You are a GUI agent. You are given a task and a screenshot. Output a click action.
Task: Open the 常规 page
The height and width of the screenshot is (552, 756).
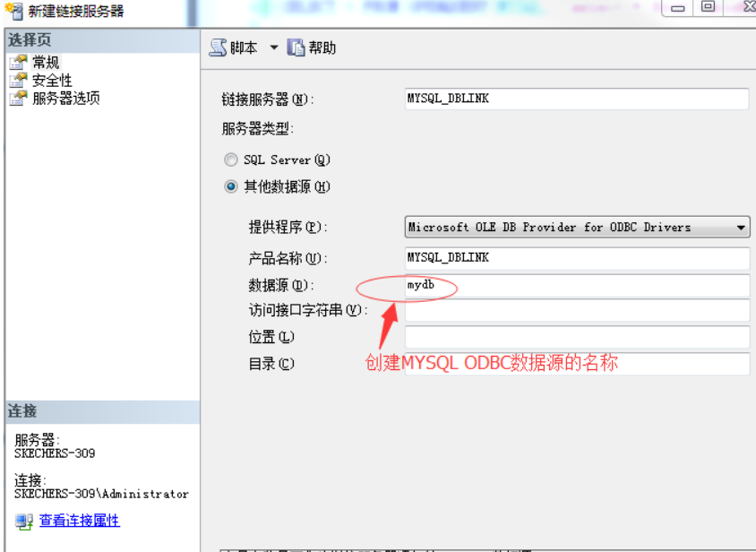click(46, 62)
